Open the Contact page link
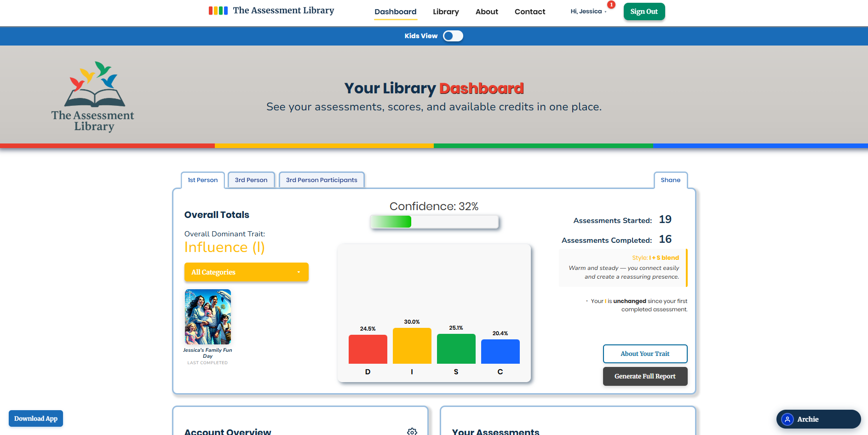The height and width of the screenshot is (435, 868). click(x=530, y=11)
